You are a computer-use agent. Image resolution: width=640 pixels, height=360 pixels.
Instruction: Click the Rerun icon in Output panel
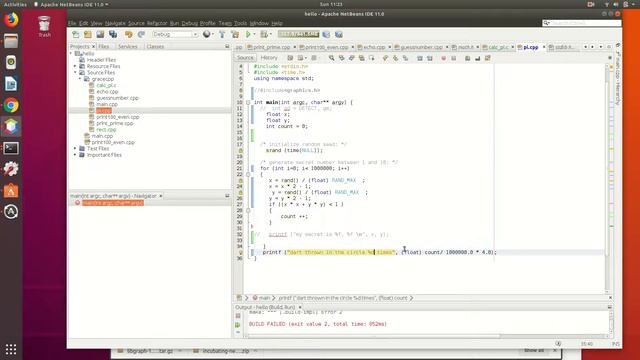click(238, 325)
